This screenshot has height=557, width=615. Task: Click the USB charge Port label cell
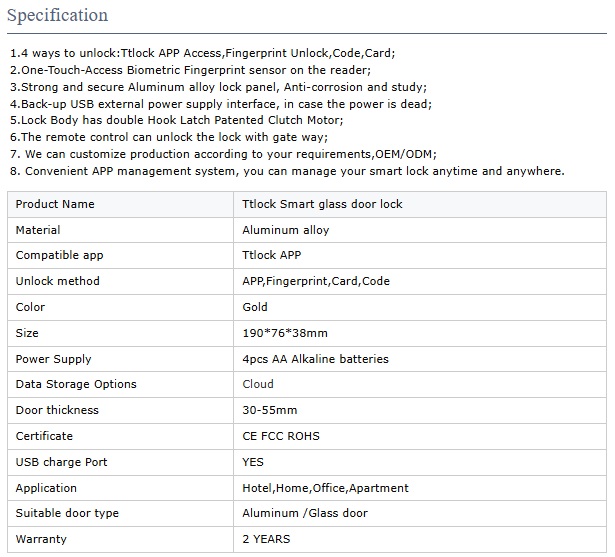click(x=120, y=462)
